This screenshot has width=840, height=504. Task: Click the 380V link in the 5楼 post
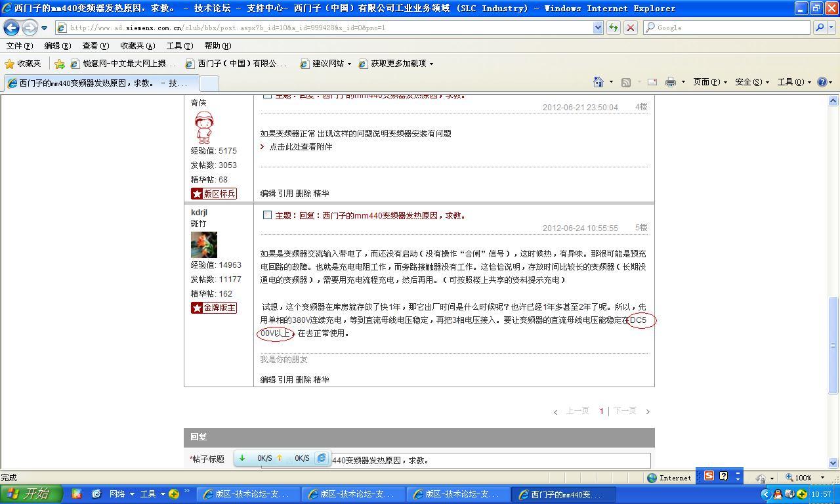pos(301,320)
